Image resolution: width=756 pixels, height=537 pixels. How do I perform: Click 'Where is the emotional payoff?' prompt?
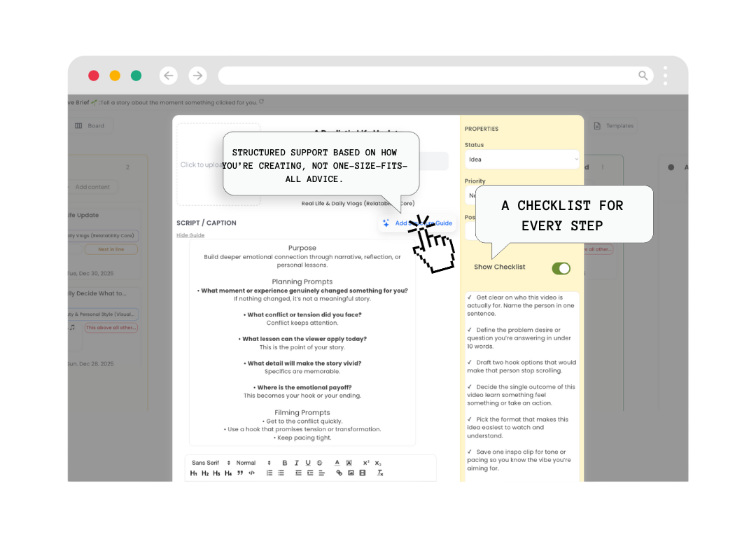(x=304, y=388)
